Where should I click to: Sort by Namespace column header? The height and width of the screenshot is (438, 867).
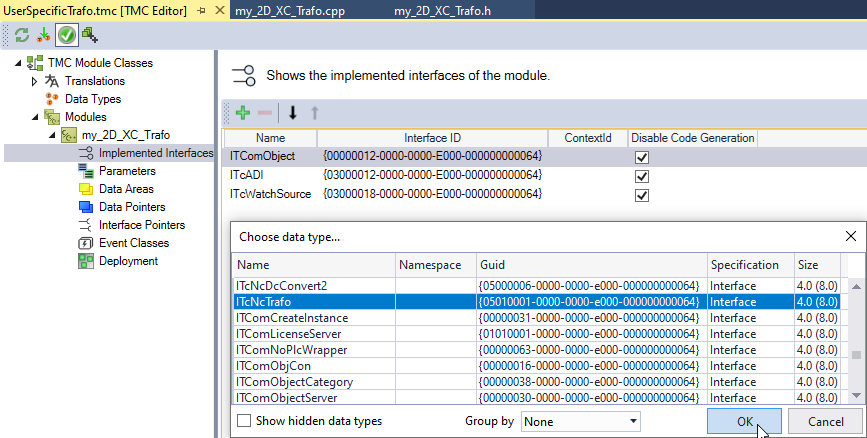(x=436, y=265)
